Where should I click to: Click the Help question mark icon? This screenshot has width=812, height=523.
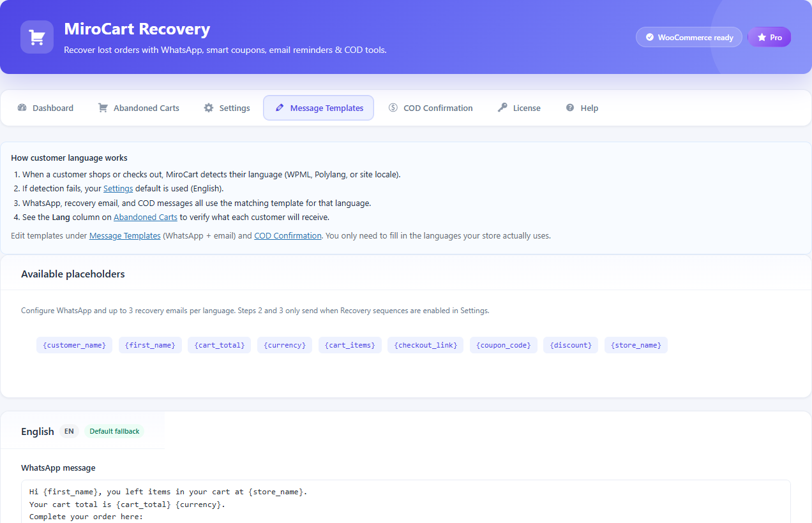570,108
